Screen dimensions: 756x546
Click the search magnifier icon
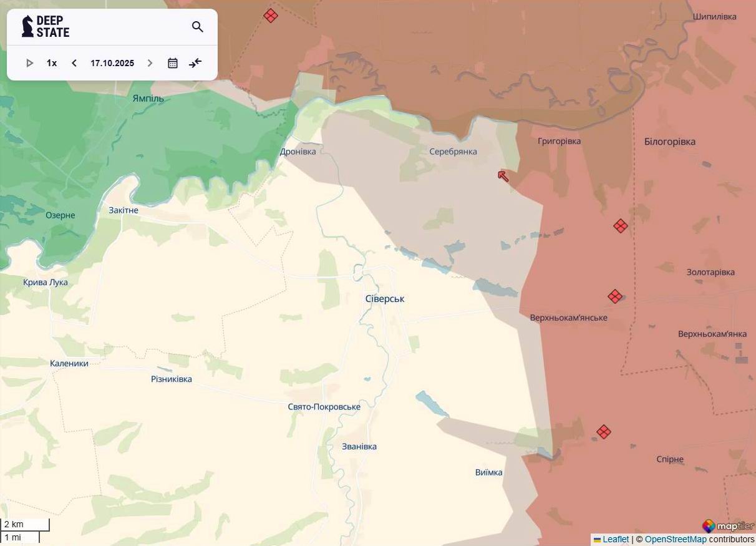click(x=198, y=27)
